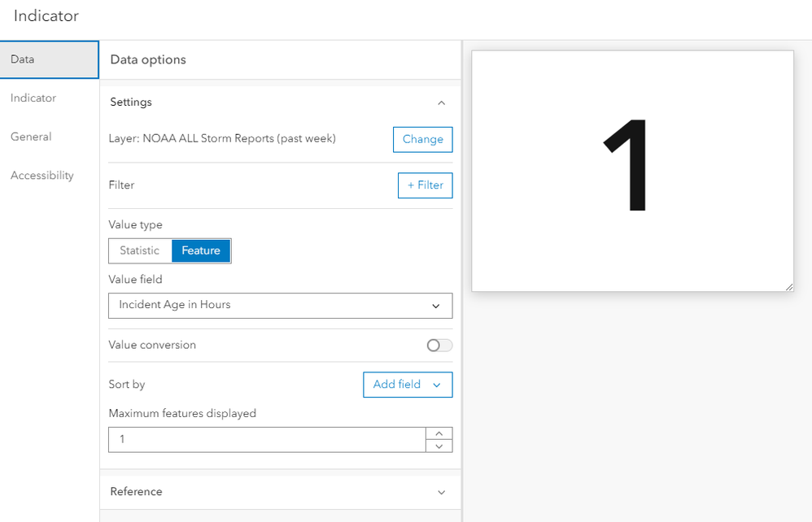
Task: Select the Statistic value type
Action: (140, 250)
